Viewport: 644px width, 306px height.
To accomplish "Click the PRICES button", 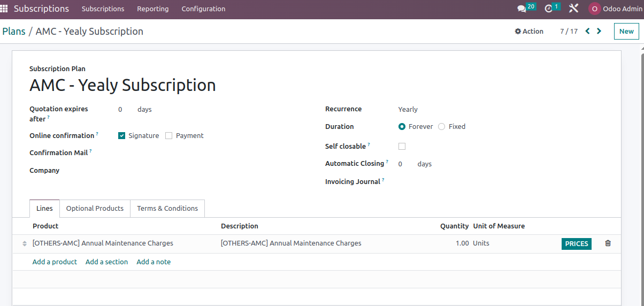I will [577, 243].
